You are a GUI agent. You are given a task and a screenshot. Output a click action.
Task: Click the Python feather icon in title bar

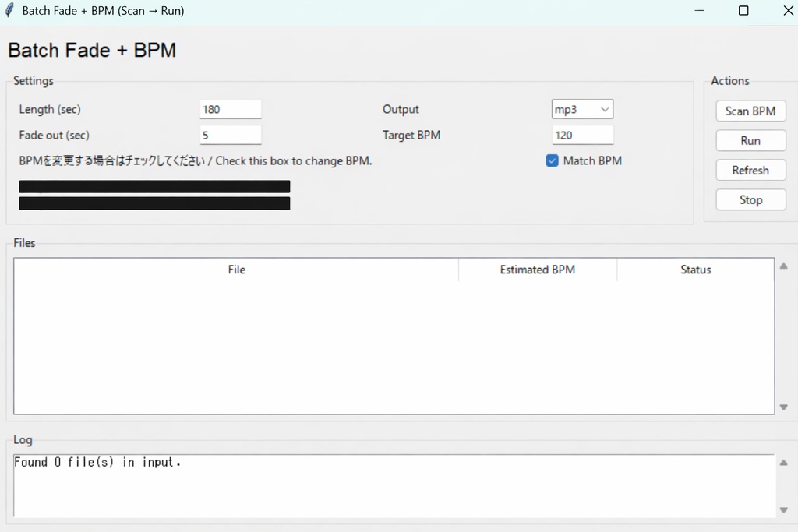tap(9, 11)
